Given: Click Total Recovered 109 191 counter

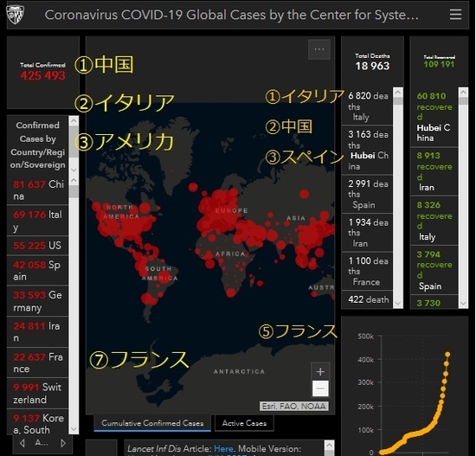Looking at the screenshot, I should [x=439, y=61].
